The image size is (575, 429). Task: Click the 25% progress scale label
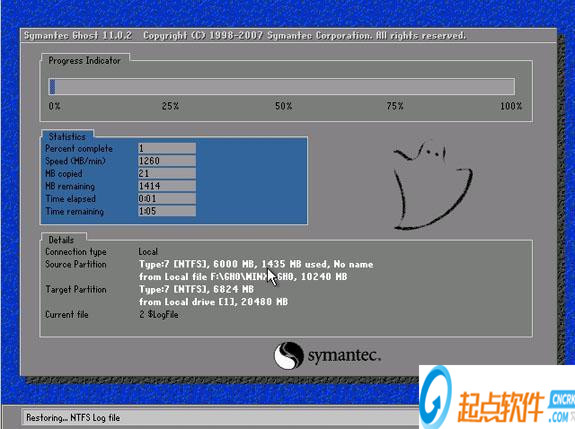(171, 106)
